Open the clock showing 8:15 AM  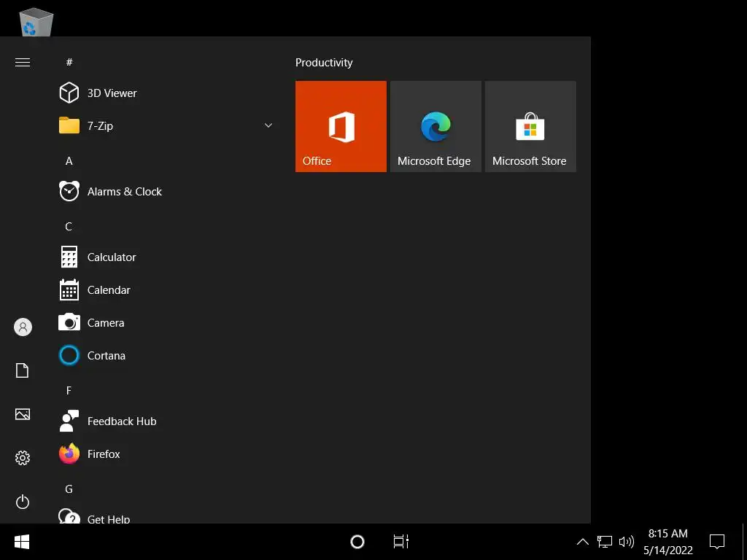(668, 542)
